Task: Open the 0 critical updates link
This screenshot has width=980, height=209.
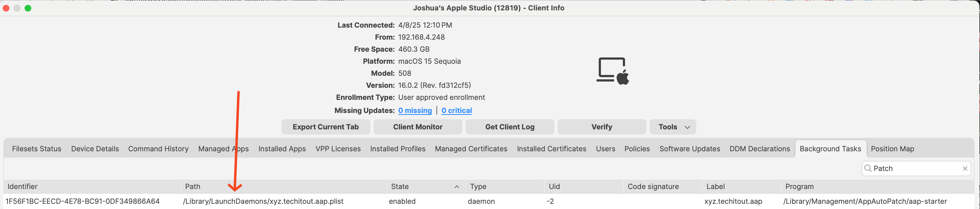Action: coord(457,111)
